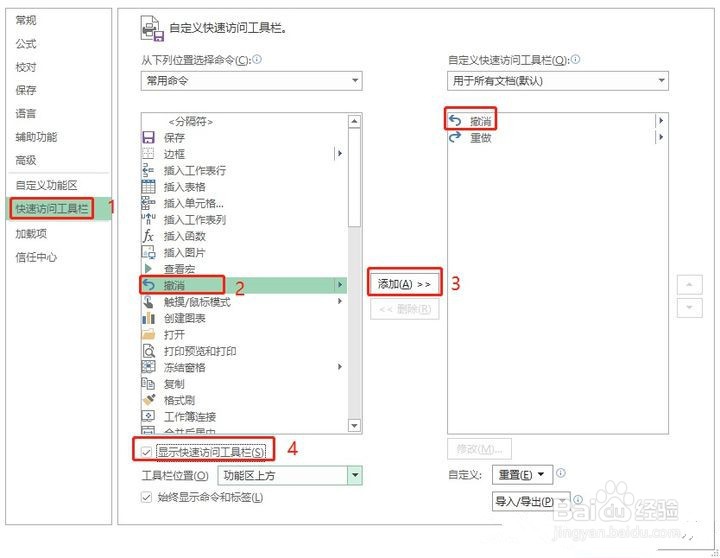Click the 格式刷 paintbrush icon
Screen dimensions: 720x558
pos(148,400)
